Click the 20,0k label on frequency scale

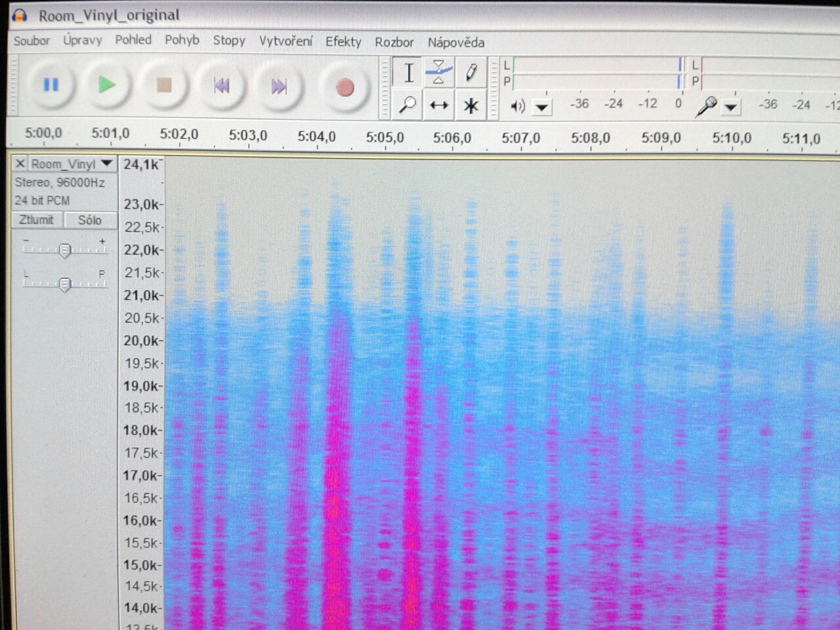142,341
